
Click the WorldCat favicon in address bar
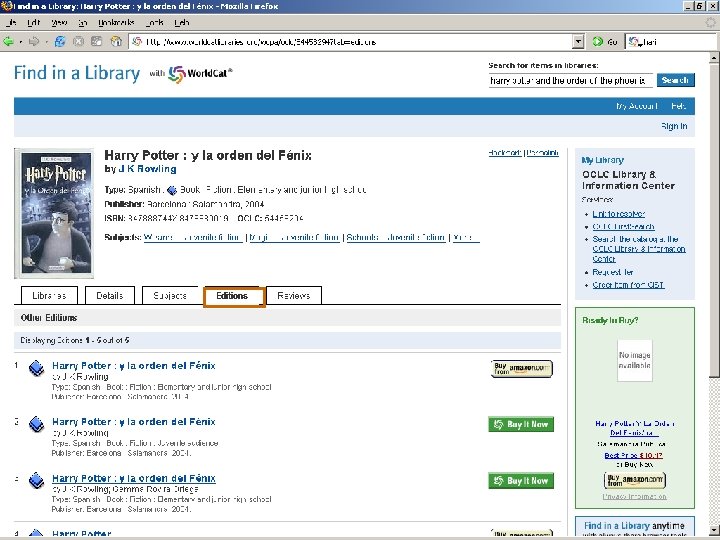[x=137, y=42]
